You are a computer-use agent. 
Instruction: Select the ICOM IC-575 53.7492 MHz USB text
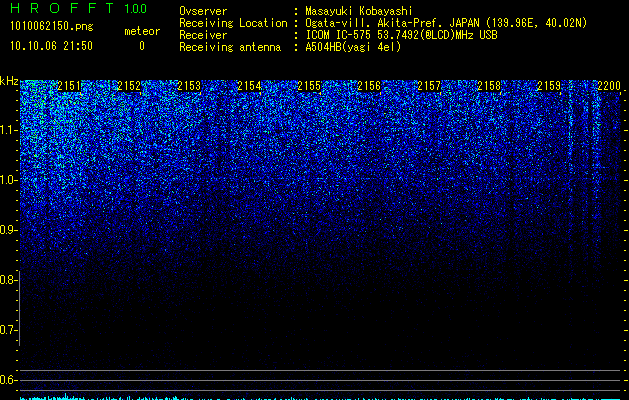pyautogui.click(x=401, y=35)
